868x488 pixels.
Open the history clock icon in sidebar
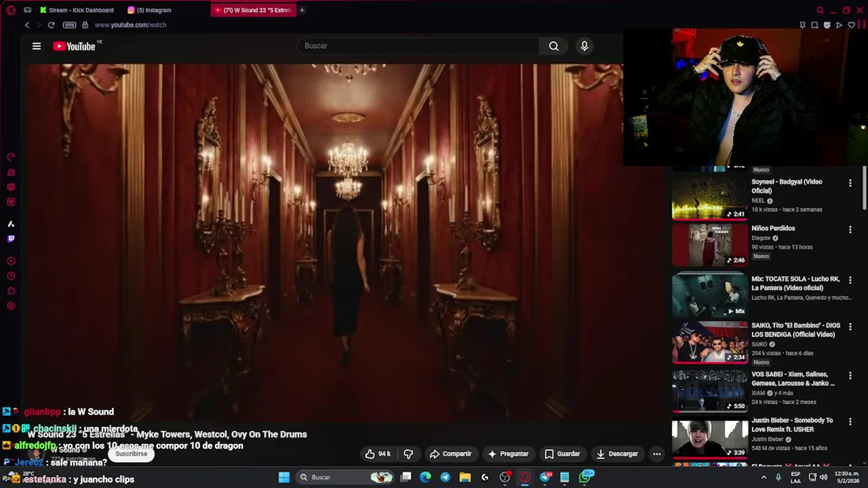click(11, 276)
